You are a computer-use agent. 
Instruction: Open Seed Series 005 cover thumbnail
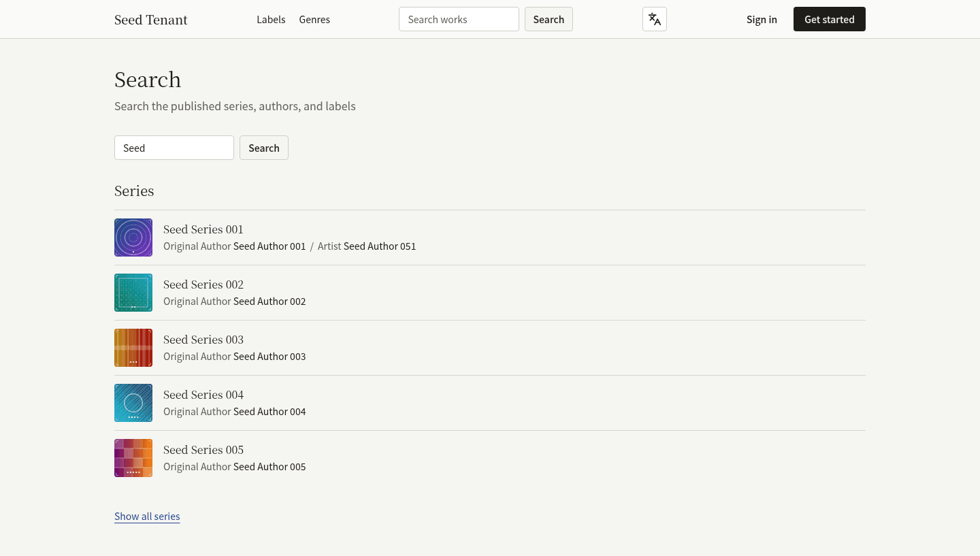(x=133, y=458)
